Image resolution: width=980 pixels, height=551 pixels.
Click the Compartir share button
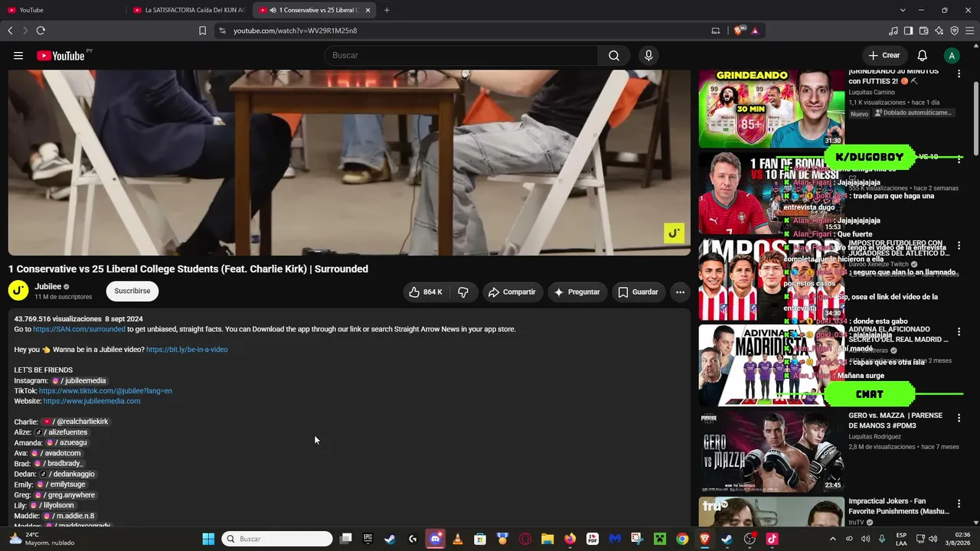click(x=511, y=292)
